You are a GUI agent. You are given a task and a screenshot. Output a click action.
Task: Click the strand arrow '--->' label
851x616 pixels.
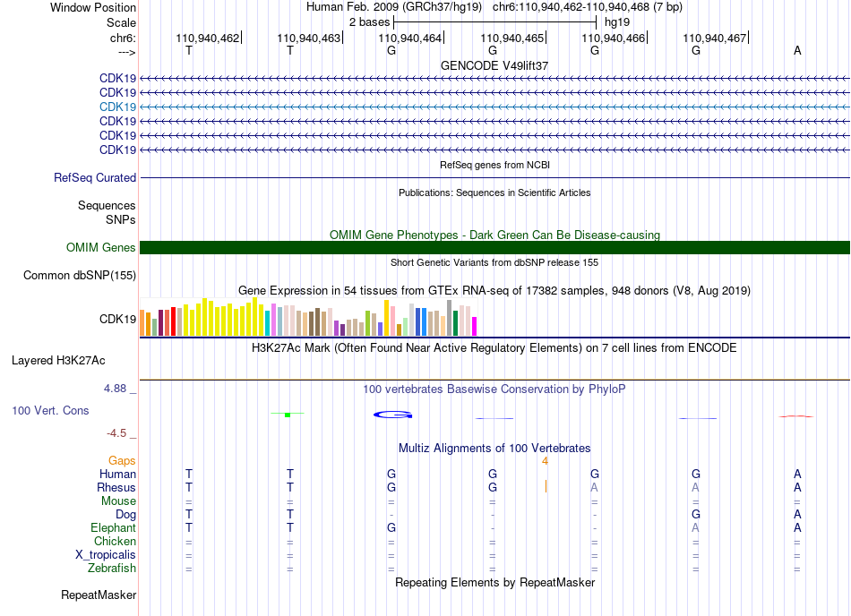tap(126, 52)
